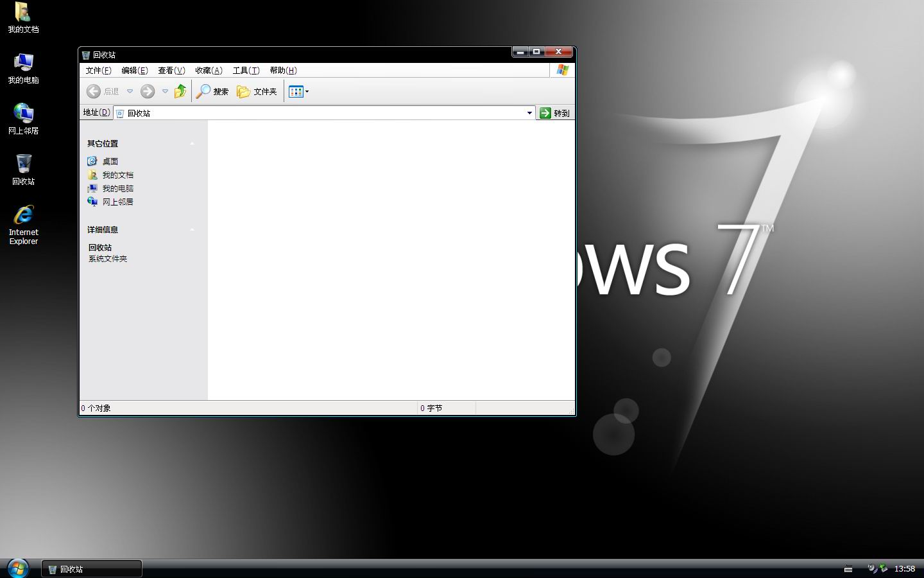
Task: Open the 帮助(H) menu
Action: (x=283, y=71)
